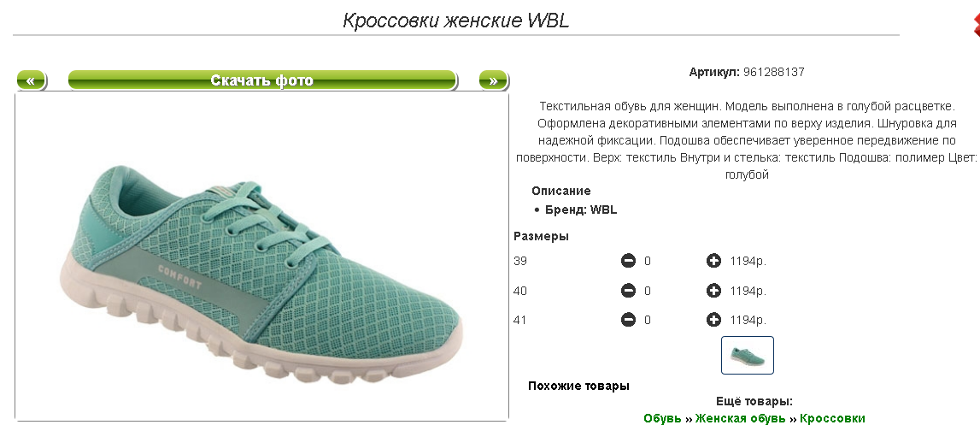Increase quantity for size 41 with plus icon
Screen dimensions: 980x425
click(713, 320)
